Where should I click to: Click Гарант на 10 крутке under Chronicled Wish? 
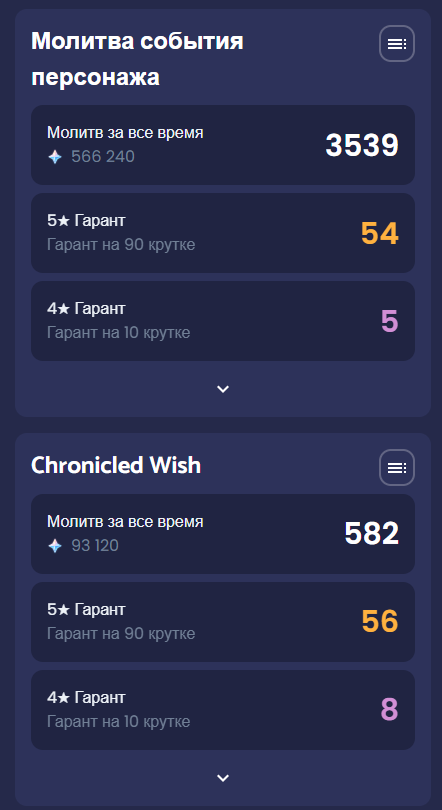tap(118, 721)
